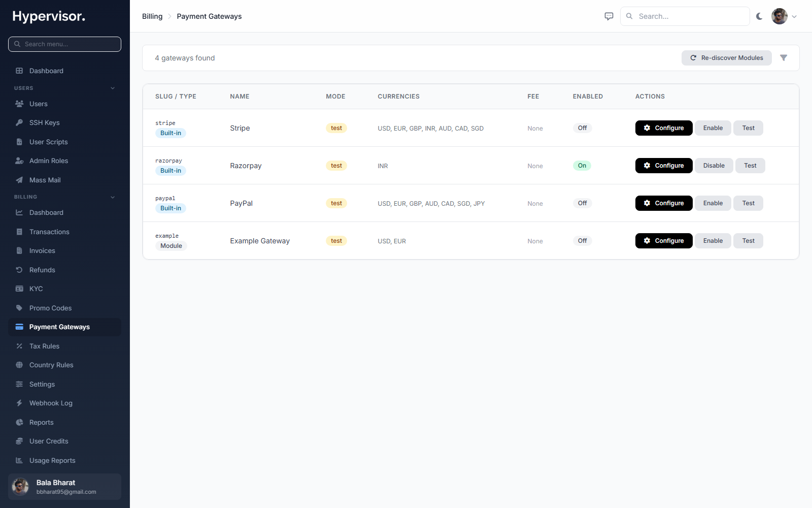Configure the Example Gateway
Image resolution: width=812 pixels, height=508 pixels.
pos(664,241)
